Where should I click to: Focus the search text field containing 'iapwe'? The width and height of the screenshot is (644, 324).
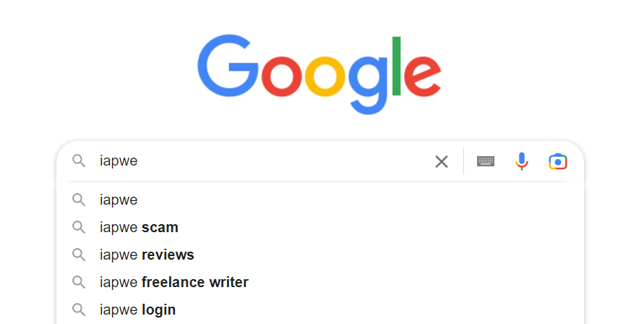click(x=263, y=161)
